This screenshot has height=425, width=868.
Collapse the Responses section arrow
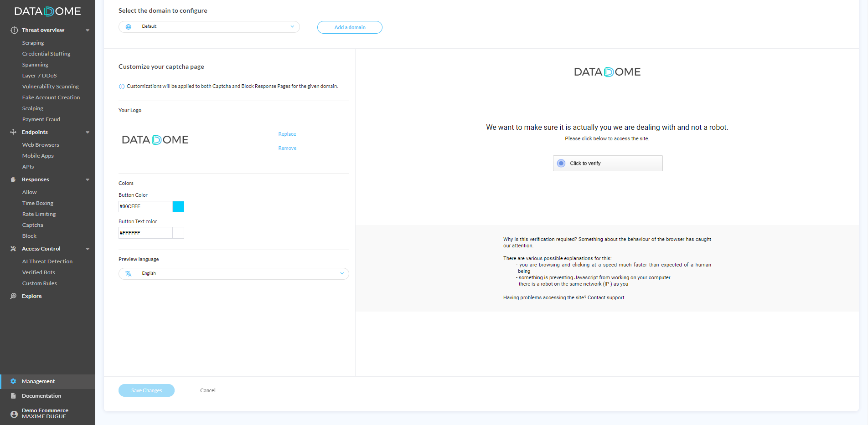click(x=88, y=180)
